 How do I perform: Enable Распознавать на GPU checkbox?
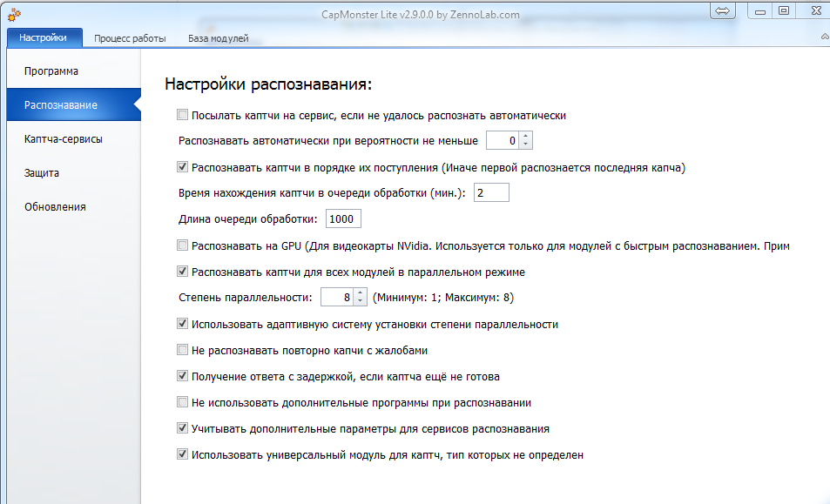(182, 245)
